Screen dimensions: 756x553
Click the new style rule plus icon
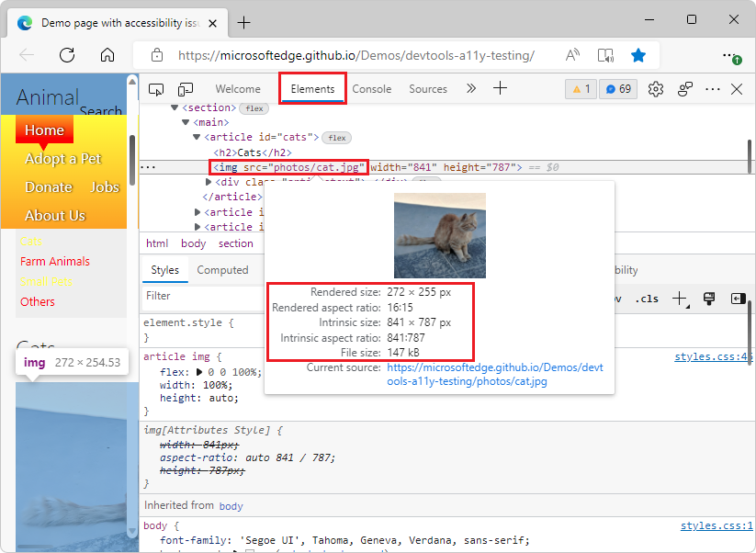pos(679,298)
